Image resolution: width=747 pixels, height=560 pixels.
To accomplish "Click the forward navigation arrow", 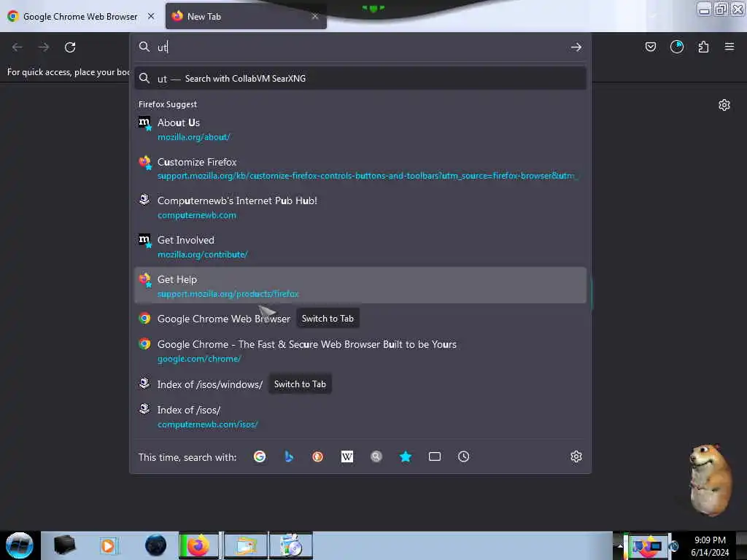I will [x=44, y=47].
